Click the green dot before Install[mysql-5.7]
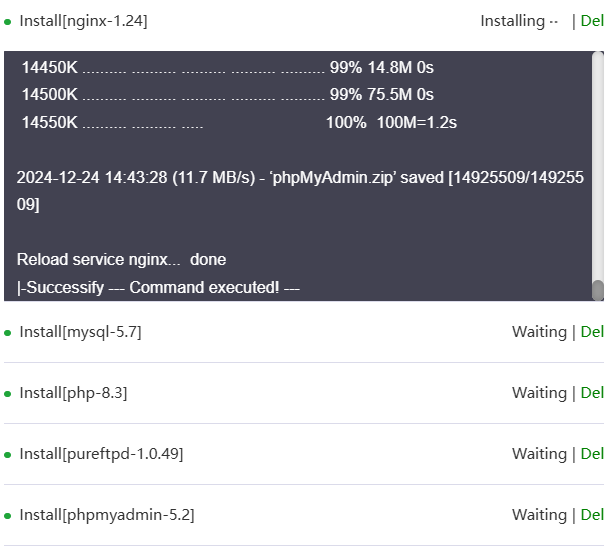The width and height of the screenshot is (611, 549). [x=8, y=333]
